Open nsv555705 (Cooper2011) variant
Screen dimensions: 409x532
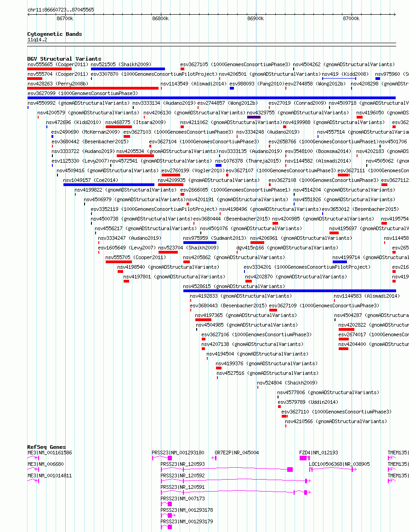click(x=136, y=258)
